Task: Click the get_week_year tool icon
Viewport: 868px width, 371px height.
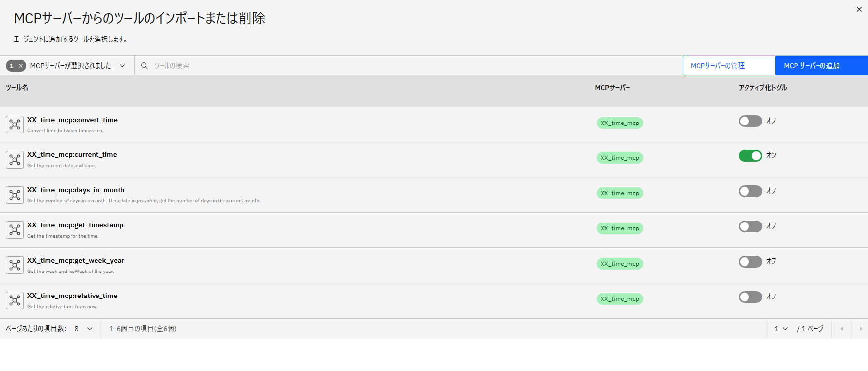Action: pos(15,265)
